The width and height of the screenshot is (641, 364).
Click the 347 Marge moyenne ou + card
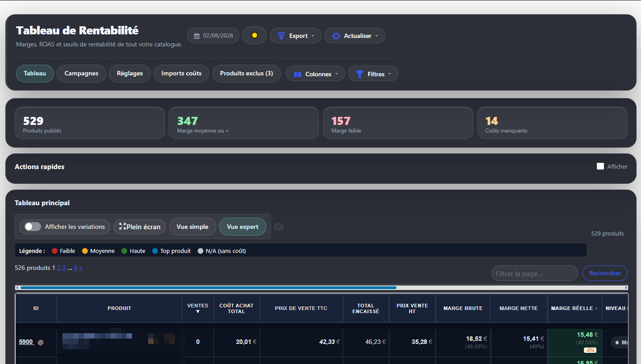244,123
